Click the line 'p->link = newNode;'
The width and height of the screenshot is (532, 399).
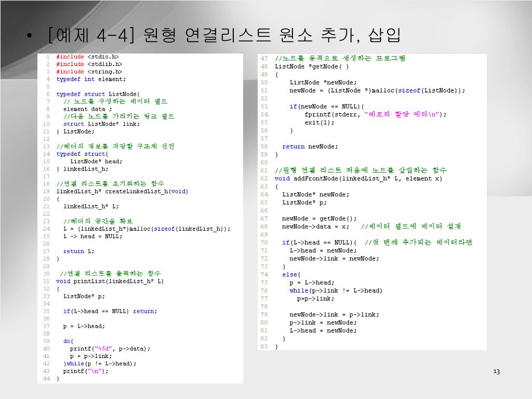[323, 322]
